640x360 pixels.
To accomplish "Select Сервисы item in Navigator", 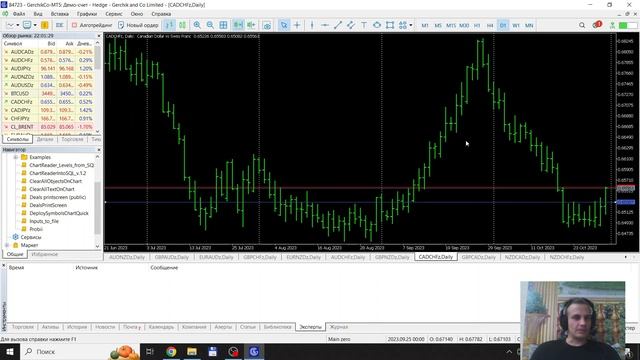I will click(31, 237).
